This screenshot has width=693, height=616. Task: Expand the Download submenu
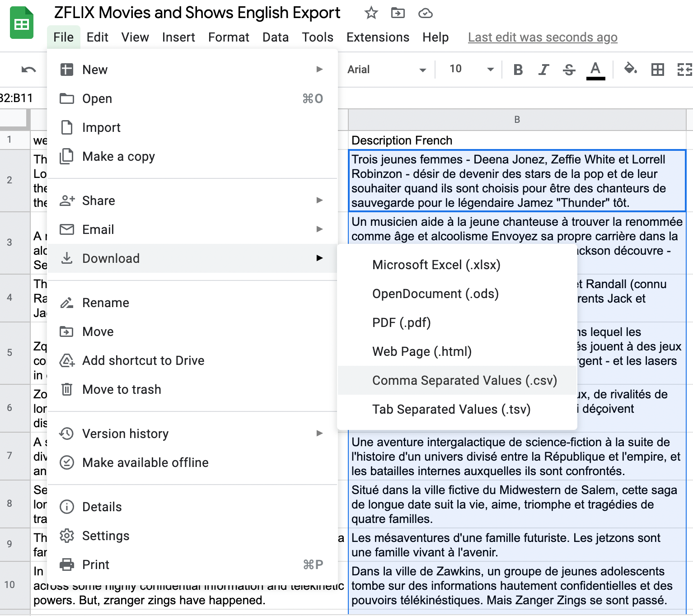pyautogui.click(x=192, y=258)
